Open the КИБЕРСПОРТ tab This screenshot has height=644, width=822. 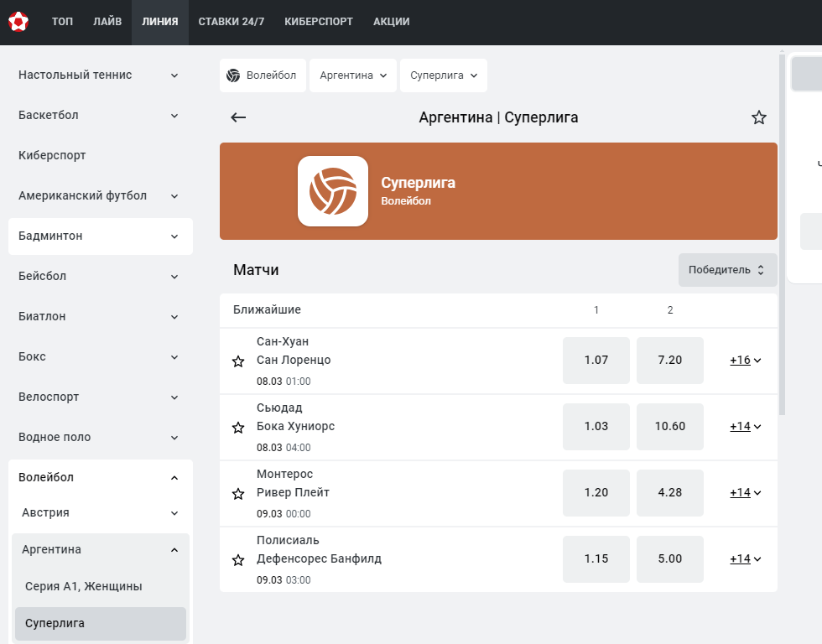point(319,22)
